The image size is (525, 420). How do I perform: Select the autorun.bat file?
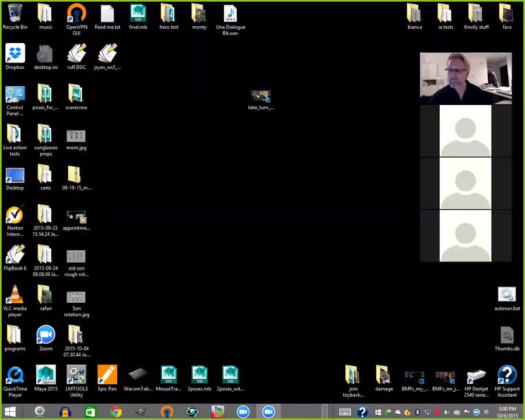click(507, 299)
